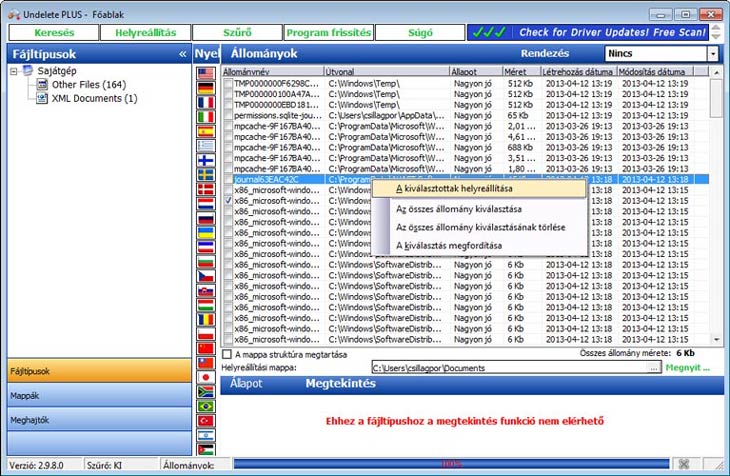Image resolution: width=730 pixels, height=476 pixels.
Task: Select the Czech flag language
Action: 206,276
